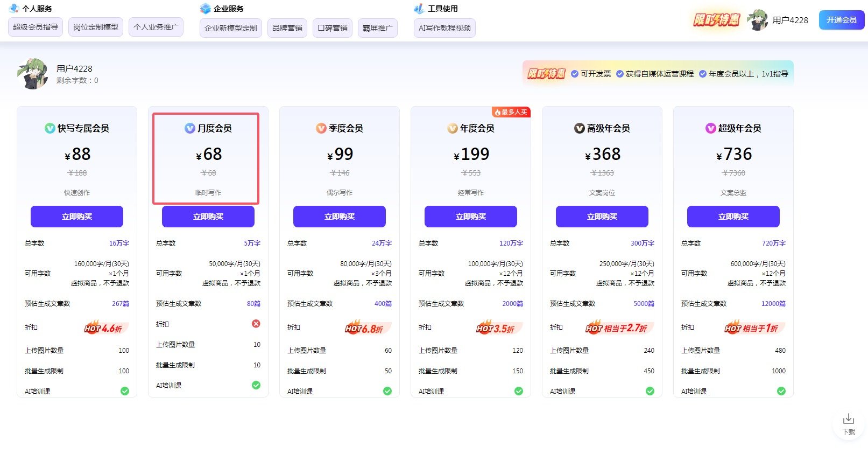
Task: Select the highlighted 月度会员 plan card
Action: click(206, 158)
